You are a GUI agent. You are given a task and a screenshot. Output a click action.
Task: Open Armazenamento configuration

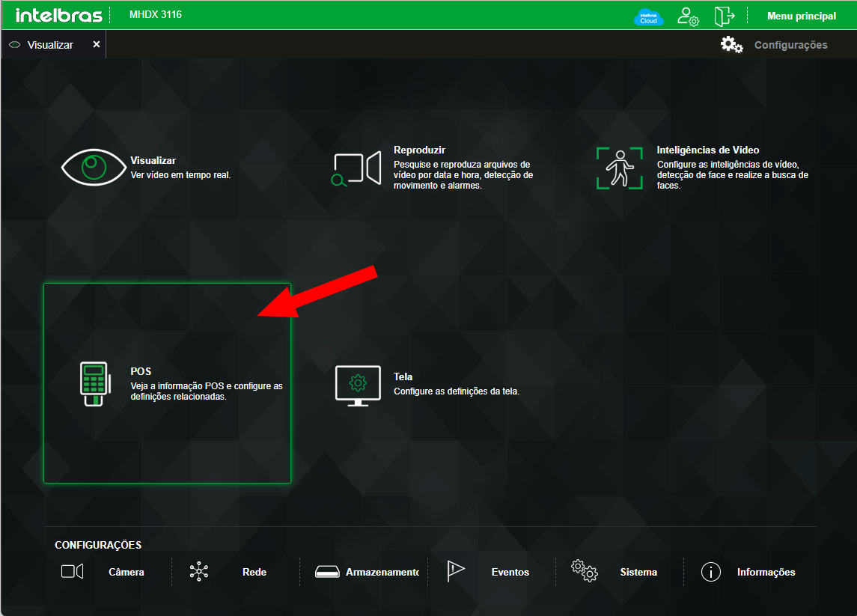click(x=382, y=573)
